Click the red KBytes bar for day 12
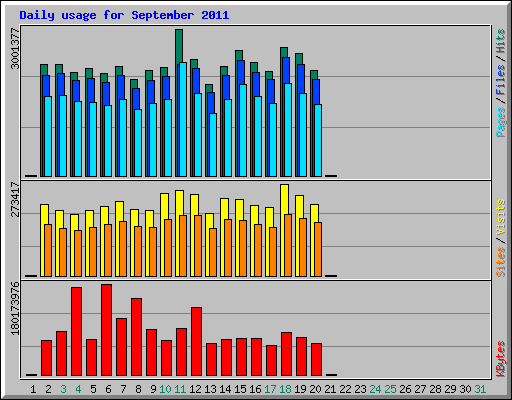 196,341
